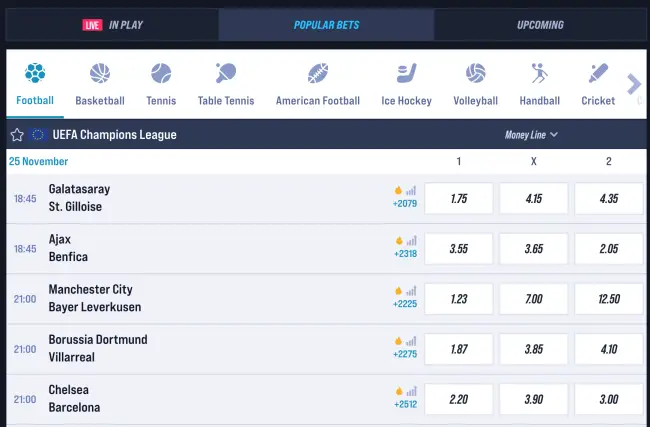The height and width of the screenshot is (427, 650).
Task: Open the Popular Bets tab
Action: coord(326,25)
